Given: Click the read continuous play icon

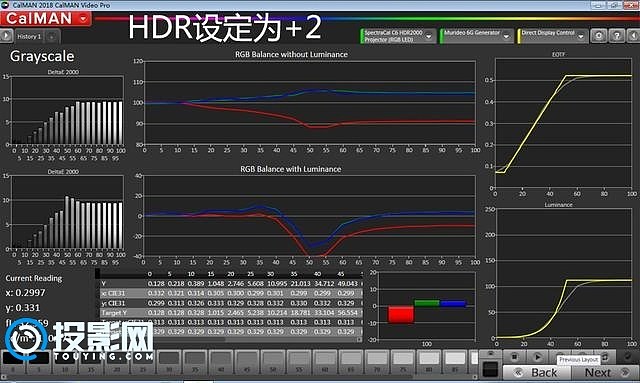Looking at the screenshot, I should [537, 357].
